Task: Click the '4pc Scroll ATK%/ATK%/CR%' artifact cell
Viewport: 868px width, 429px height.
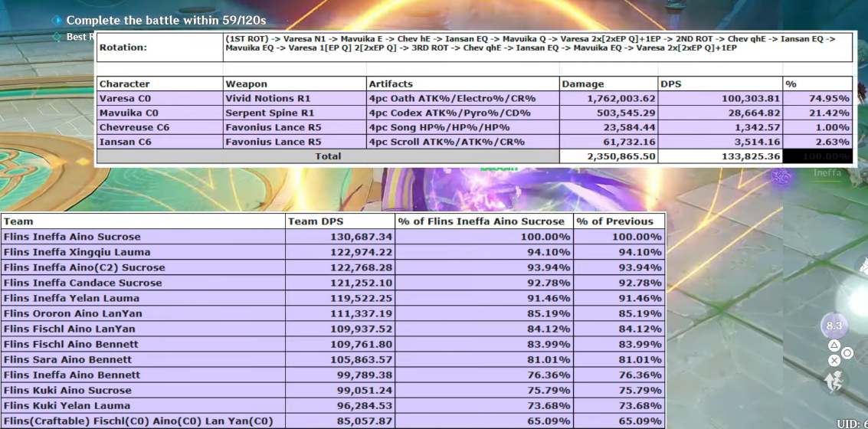Action: [463, 142]
